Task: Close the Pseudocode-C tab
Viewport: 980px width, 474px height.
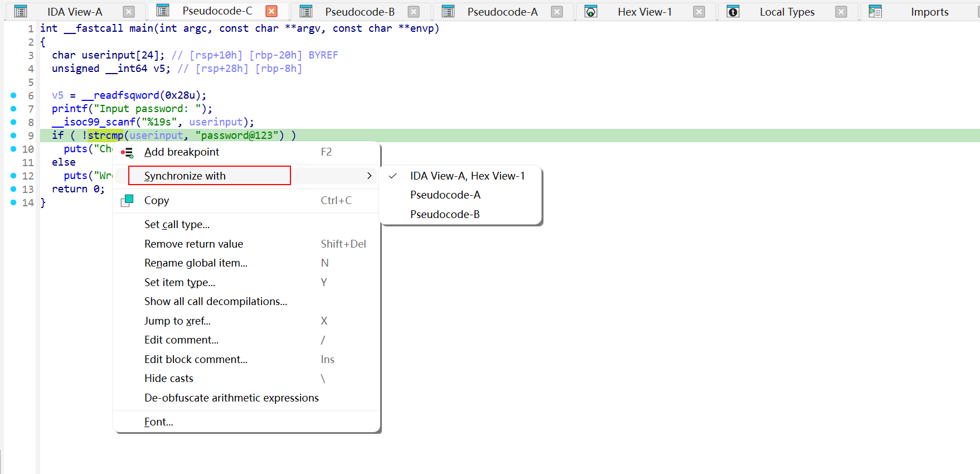Action: point(271,11)
